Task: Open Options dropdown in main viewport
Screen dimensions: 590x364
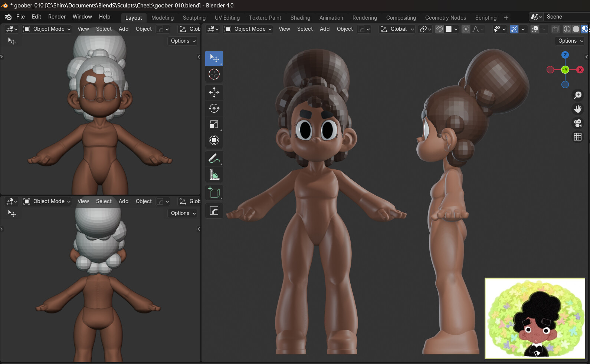Action: 570,41
